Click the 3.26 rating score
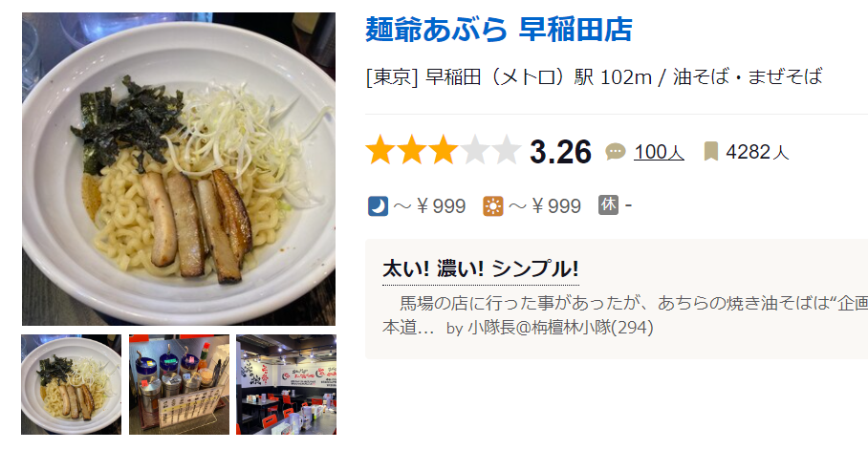This screenshot has width=868, height=450. [560, 152]
